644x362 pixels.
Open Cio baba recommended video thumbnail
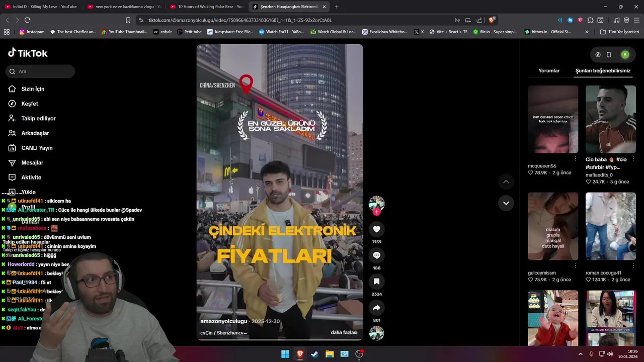tap(610, 119)
